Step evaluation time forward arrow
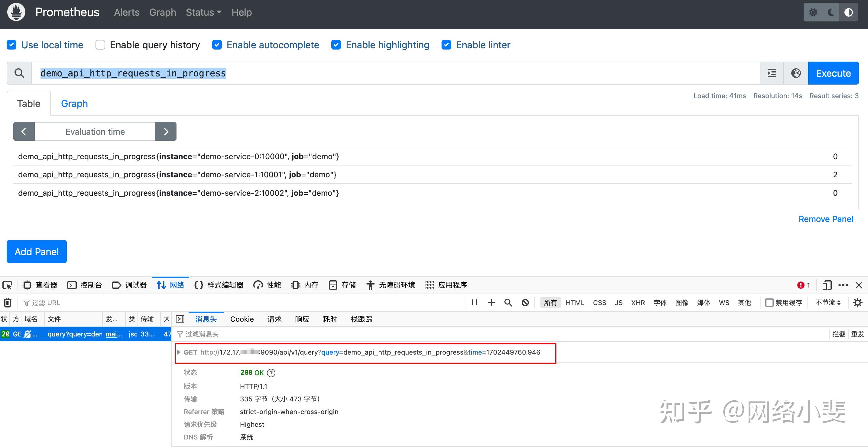Viewport: 868px width, 447px height. click(166, 131)
